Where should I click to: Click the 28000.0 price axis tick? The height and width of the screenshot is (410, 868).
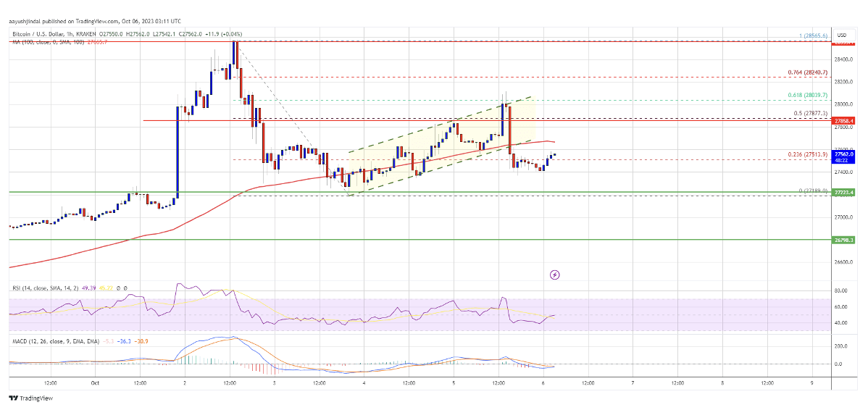pyautogui.click(x=845, y=104)
